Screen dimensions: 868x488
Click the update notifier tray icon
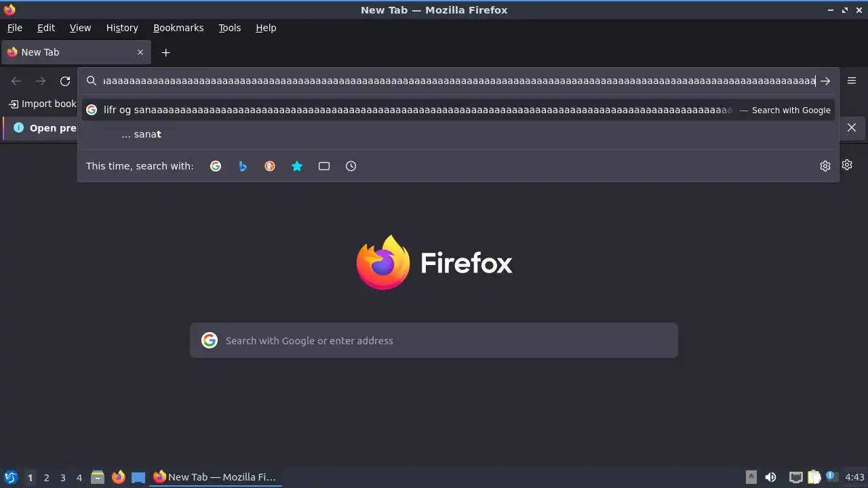click(x=831, y=477)
